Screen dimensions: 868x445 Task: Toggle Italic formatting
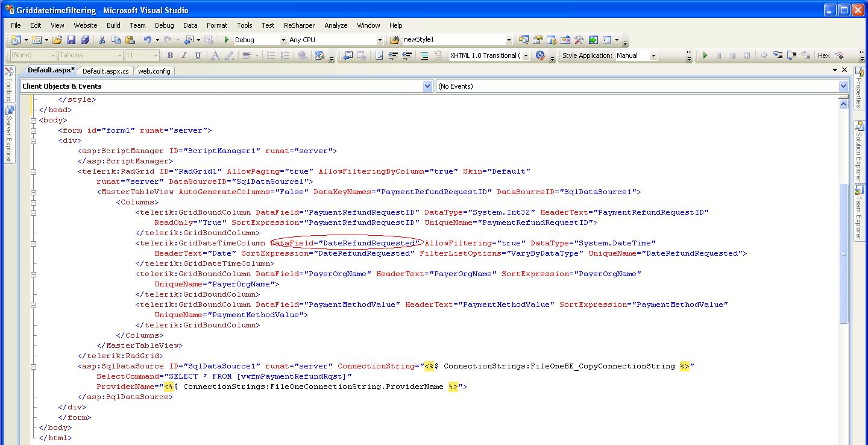click(184, 55)
